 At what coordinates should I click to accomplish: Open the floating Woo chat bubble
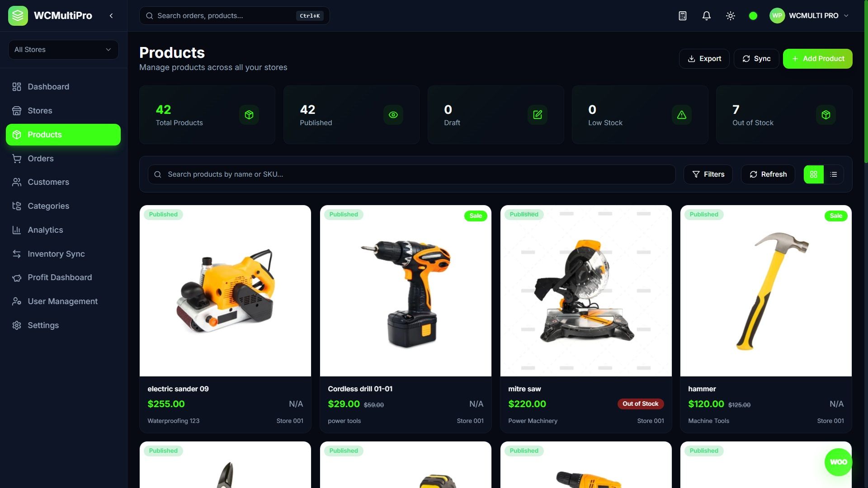(838, 462)
